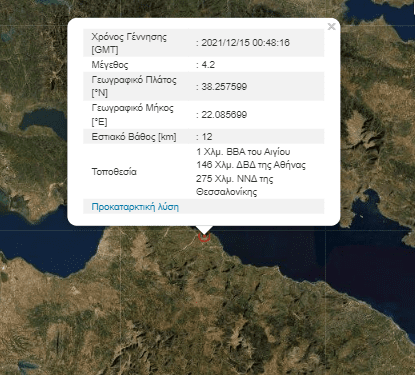Select the Γεωγραφικό Πλάτος [°N] label
The width and height of the screenshot is (415, 375).
134,86
